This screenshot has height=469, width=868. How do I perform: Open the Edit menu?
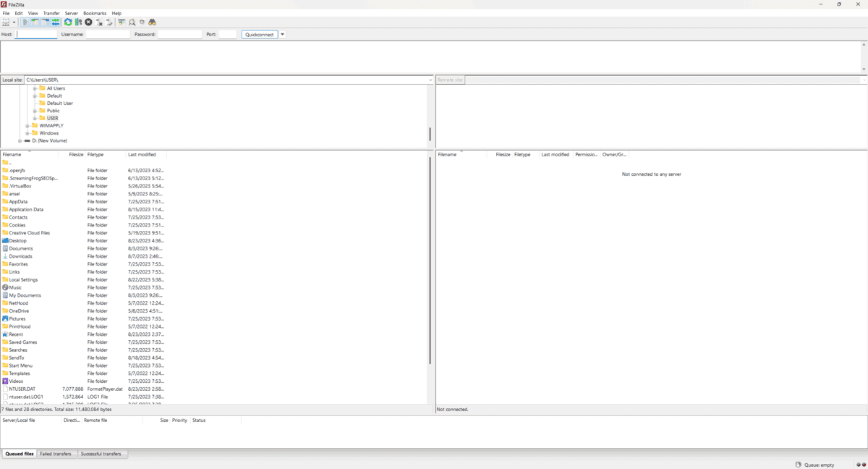pos(19,13)
